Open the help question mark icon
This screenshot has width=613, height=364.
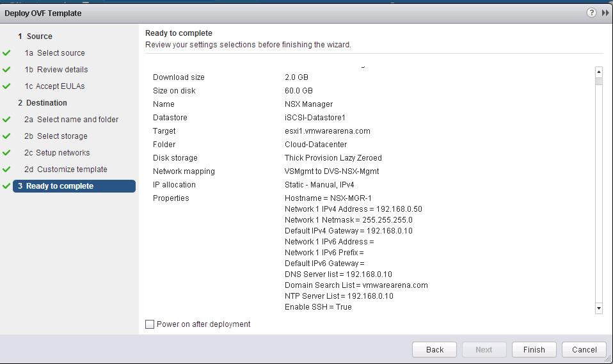(591, 13)
